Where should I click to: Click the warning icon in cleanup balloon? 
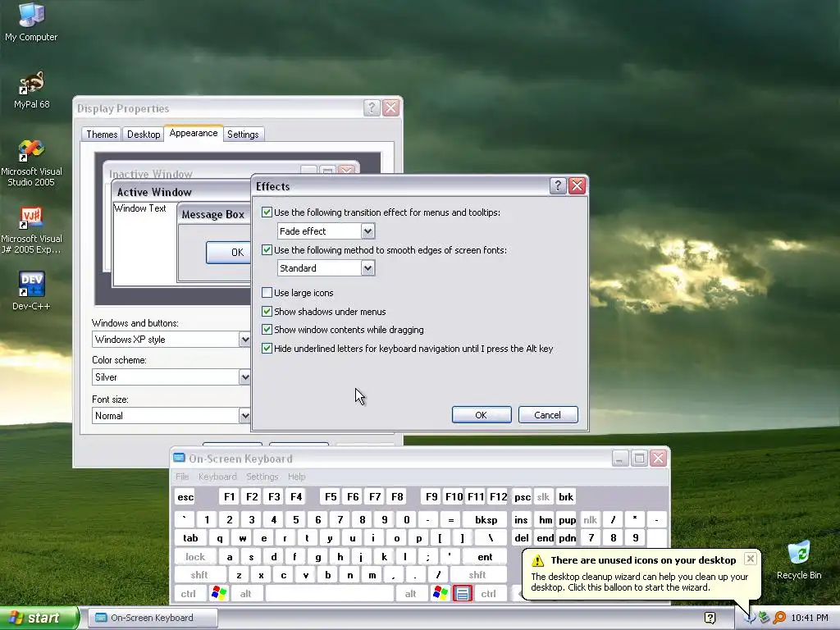pos(537,560)
